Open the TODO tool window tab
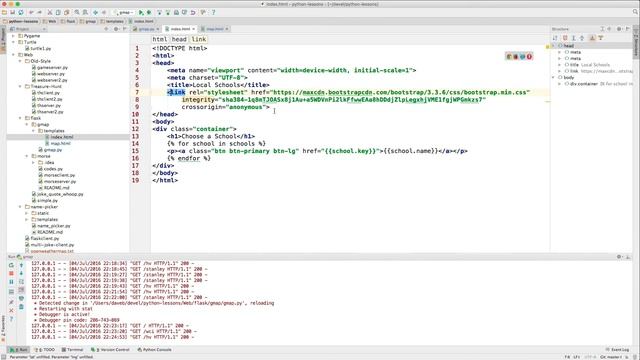 45,350
